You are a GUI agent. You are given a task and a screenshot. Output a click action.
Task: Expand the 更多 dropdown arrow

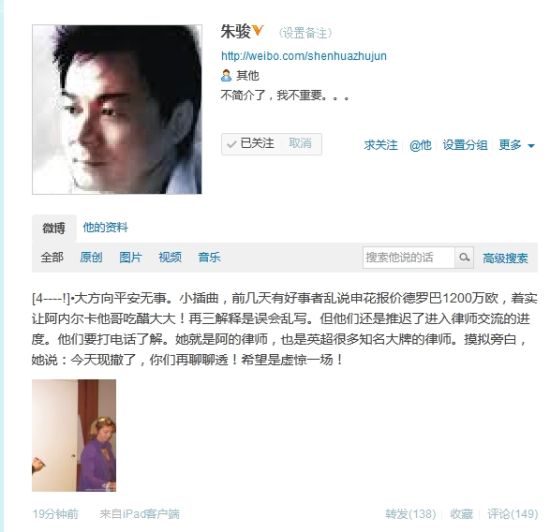click(531, 146)
